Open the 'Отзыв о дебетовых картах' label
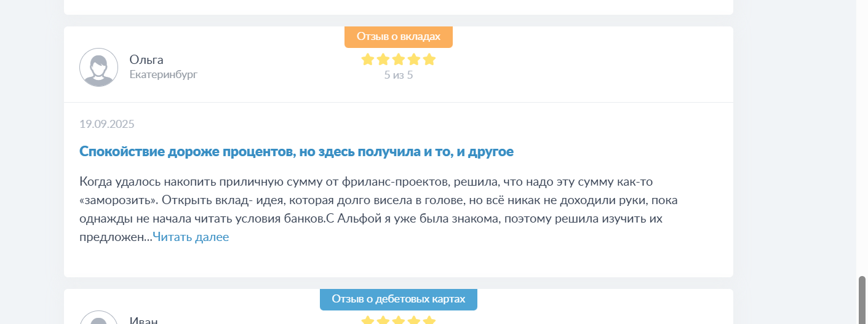The image size is (868, 324). [399, 299]
